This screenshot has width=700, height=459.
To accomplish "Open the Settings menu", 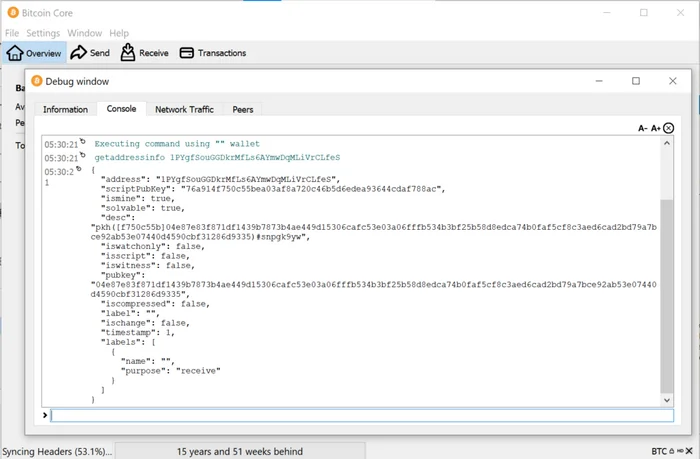I will (43, 33).
